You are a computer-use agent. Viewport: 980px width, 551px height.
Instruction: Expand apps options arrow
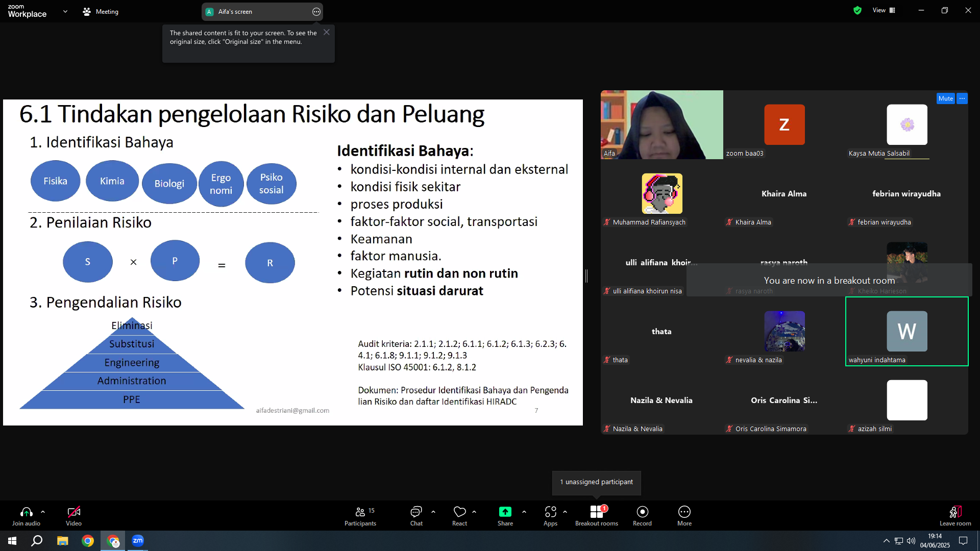pyautogui.click(x=565, y=511)
